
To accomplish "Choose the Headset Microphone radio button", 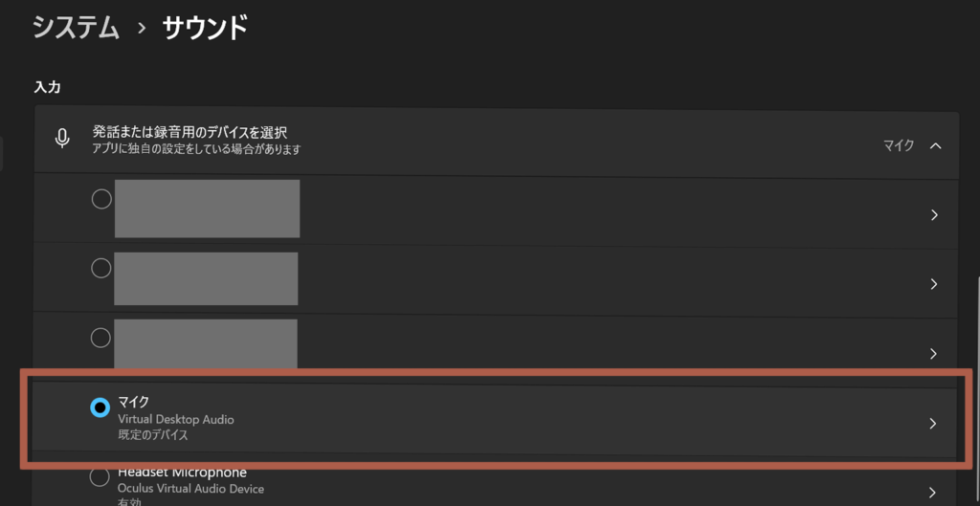I will pos(100,476).
